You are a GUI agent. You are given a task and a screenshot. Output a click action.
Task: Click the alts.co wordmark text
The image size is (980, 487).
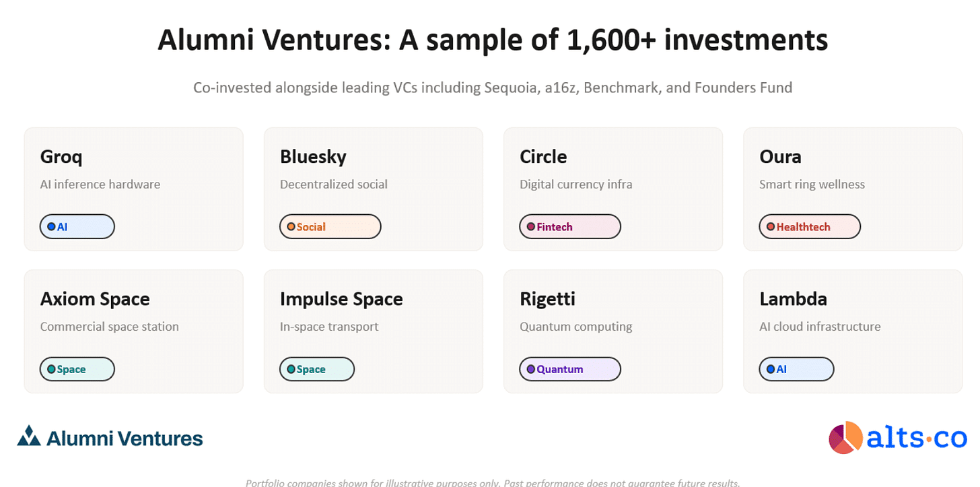coord(917,439)
